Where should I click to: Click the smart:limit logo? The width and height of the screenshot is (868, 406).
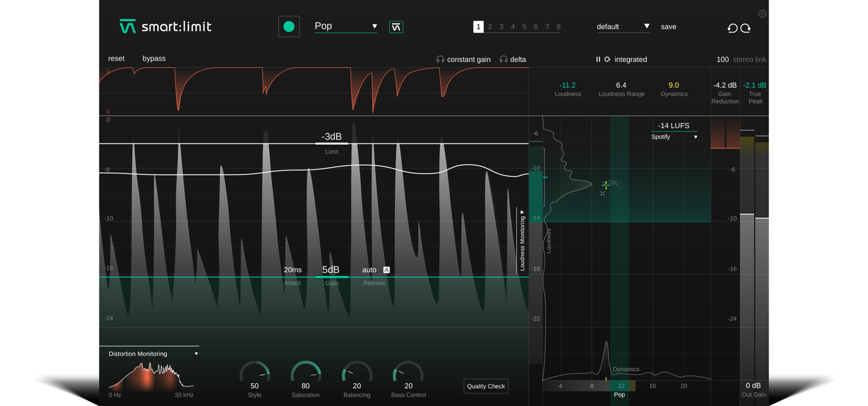[x=165, y=27]
